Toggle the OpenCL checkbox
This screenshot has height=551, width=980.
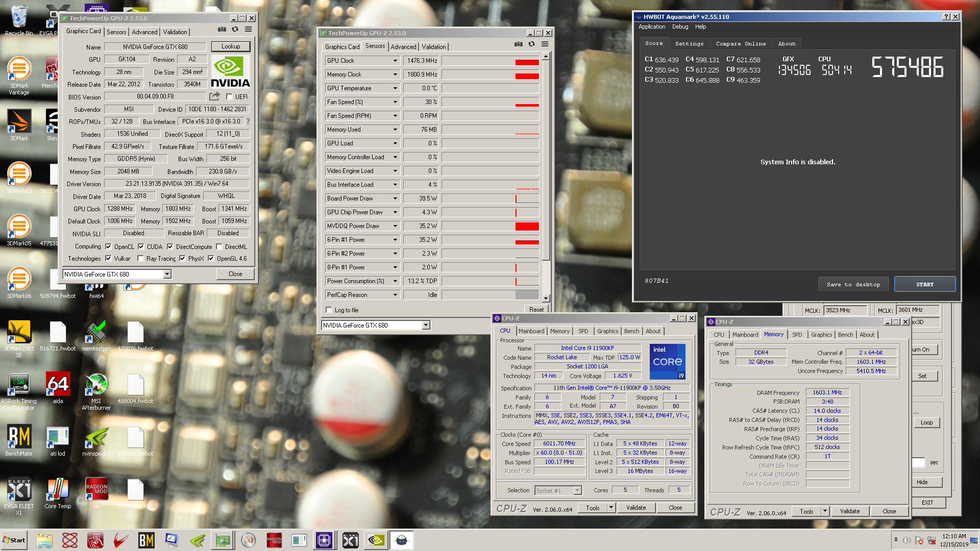click(108, 246)
